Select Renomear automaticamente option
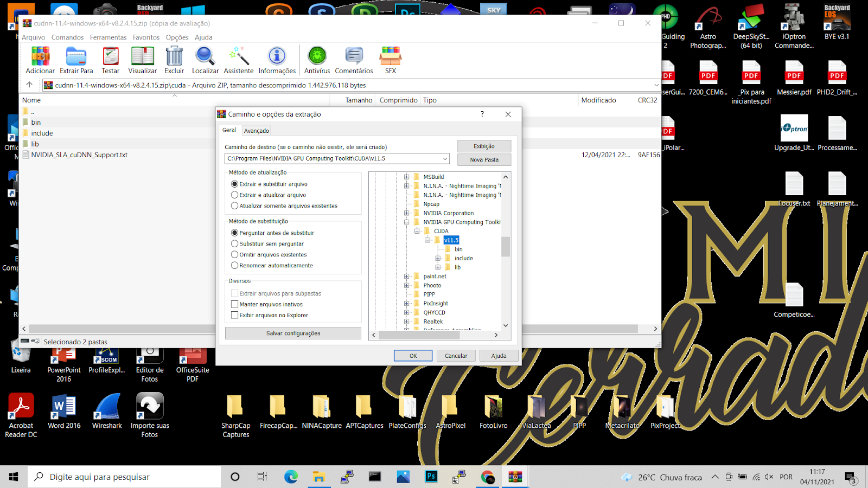Image resolution: width=868 pixels, height=488 pixels. coord(235,266)
